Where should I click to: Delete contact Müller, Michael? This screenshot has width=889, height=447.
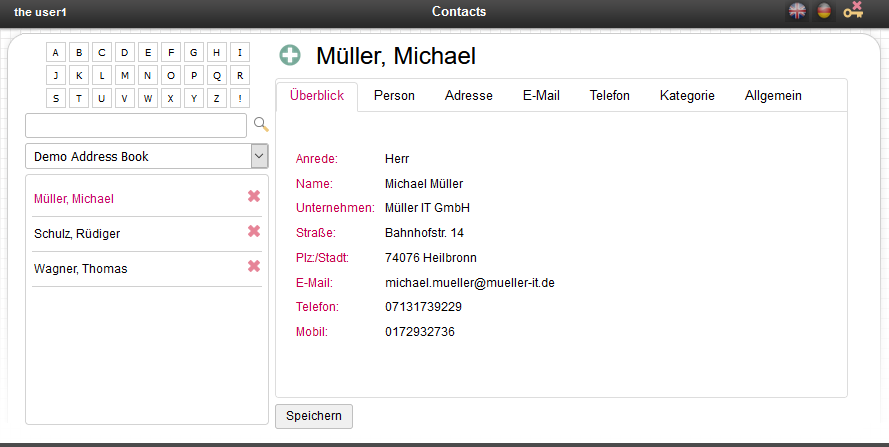(x=254, y=196)
